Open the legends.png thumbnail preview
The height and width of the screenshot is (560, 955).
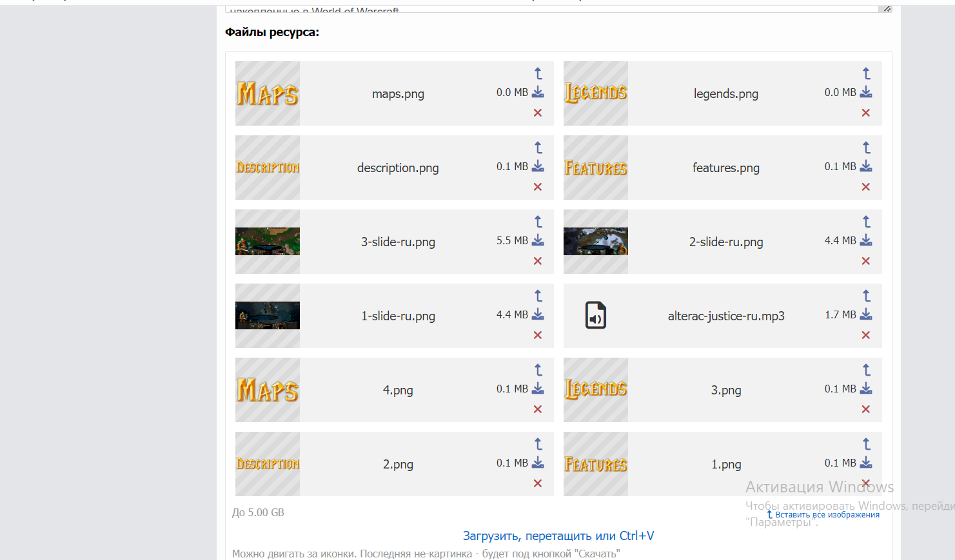click(x=596, y=93)
